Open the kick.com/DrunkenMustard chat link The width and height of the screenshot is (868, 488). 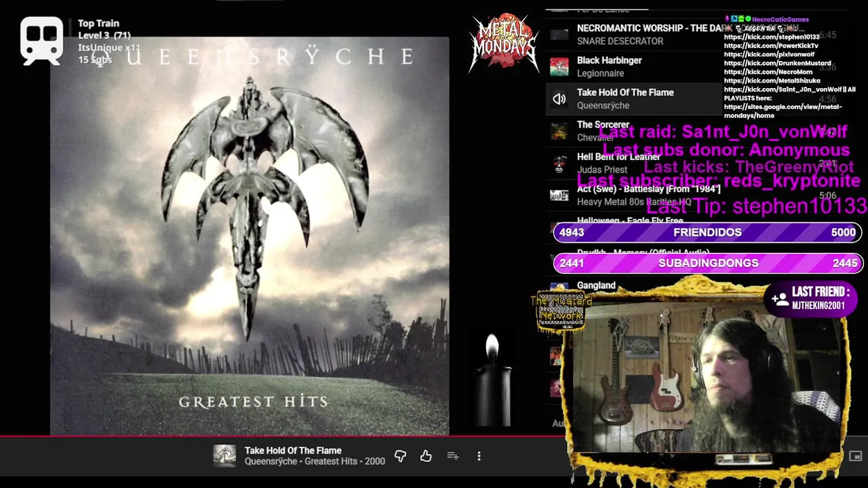[x=777, y=63]
